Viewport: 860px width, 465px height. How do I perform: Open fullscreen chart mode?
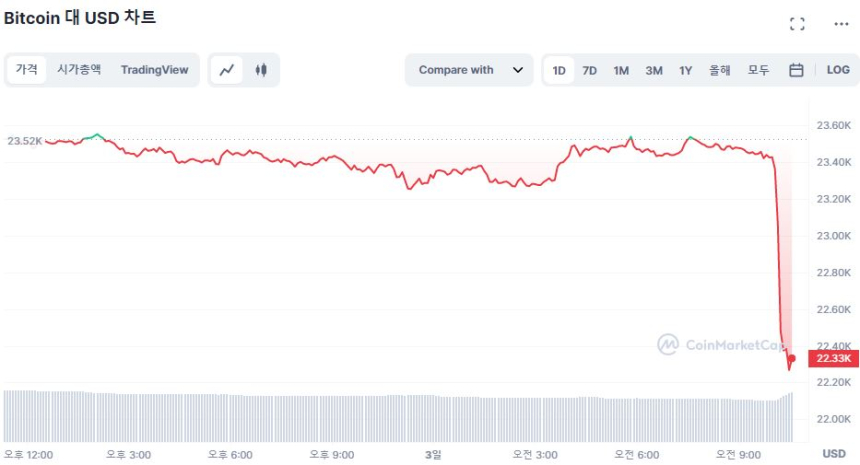tap(797, 24)
